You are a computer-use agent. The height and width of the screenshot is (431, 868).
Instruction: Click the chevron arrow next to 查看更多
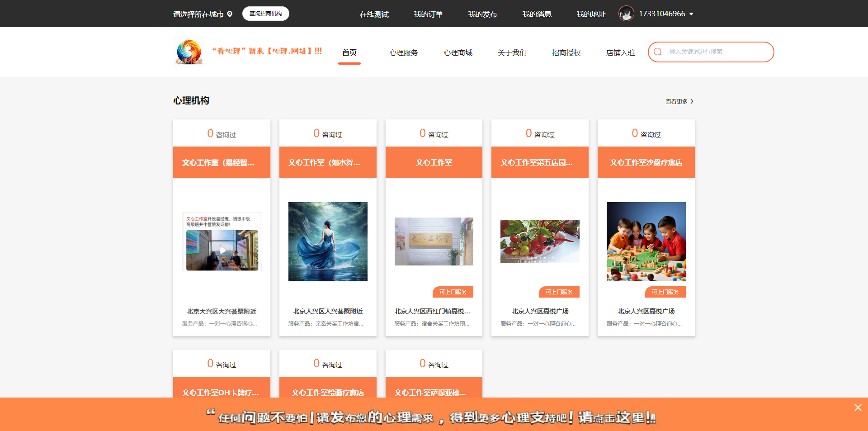pyautogui.click(x=692, y=102)
